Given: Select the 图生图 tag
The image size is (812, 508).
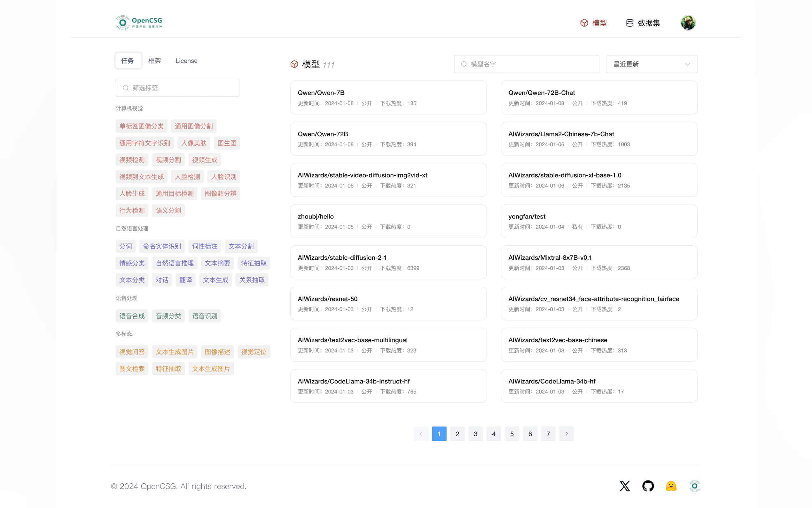Looking at the screenshot, I should (x=227, y=143).
